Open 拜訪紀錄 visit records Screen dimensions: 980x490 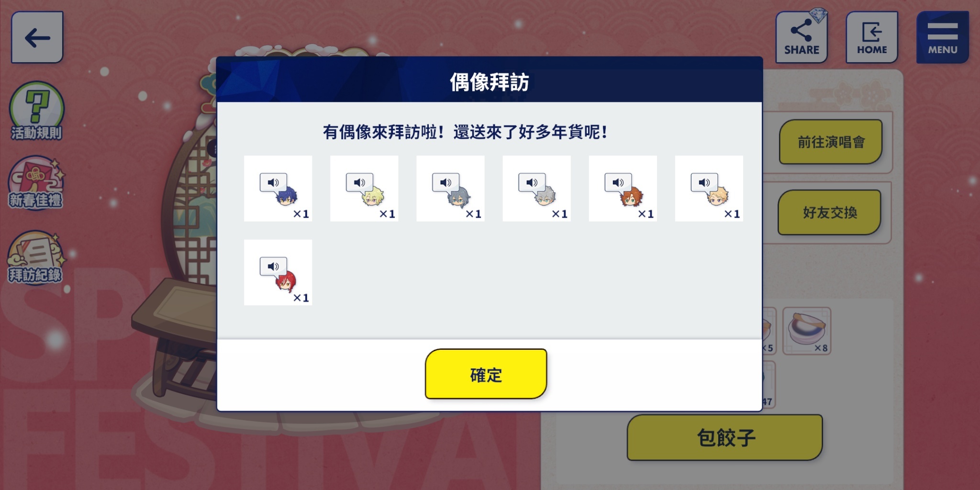35,257
